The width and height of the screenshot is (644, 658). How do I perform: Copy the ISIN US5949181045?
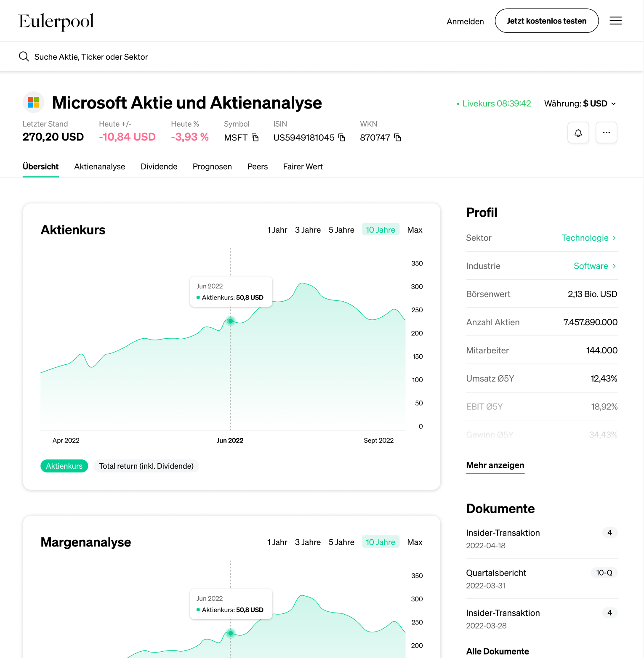[342, 138]
